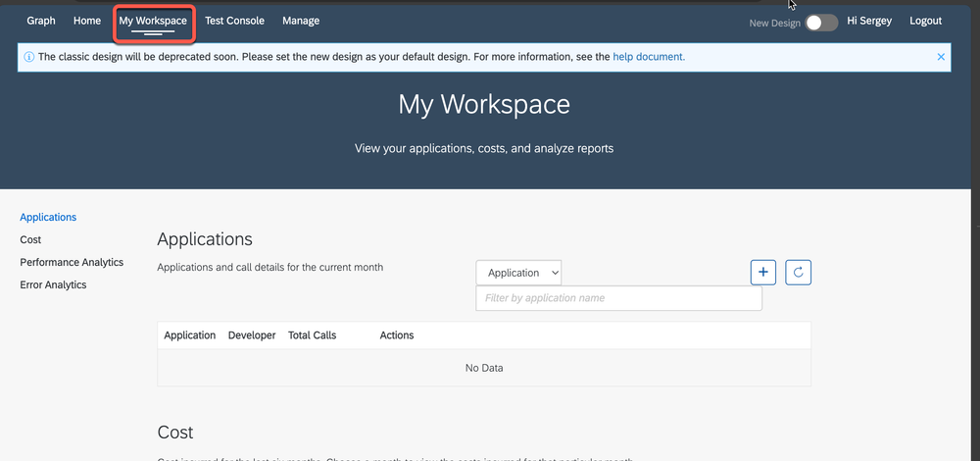Select the My Workspace tab

153,21
